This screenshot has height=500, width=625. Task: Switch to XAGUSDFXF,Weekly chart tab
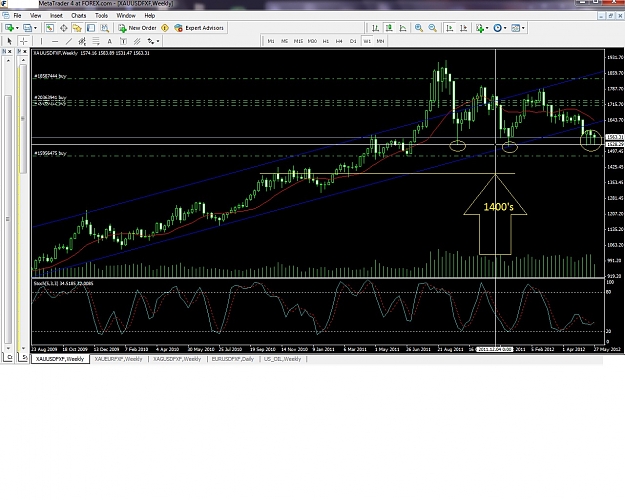pyautogui.click(x=177, y=359)
